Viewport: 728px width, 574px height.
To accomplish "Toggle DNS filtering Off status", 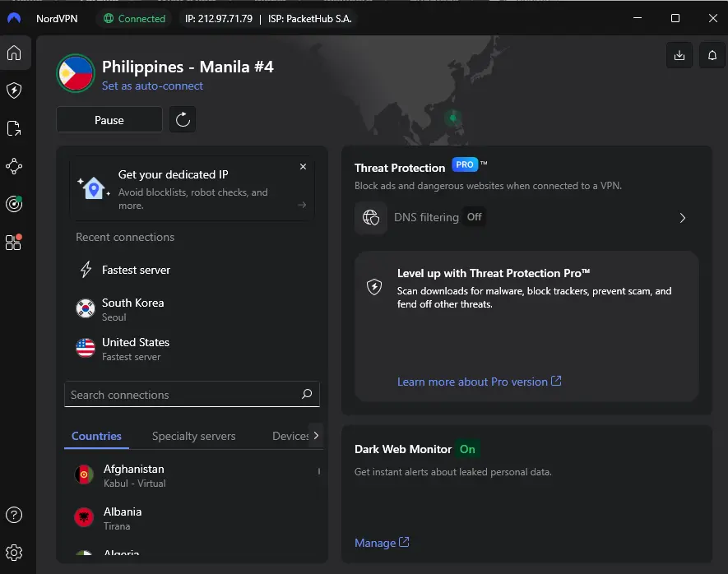I will point(474,217).
